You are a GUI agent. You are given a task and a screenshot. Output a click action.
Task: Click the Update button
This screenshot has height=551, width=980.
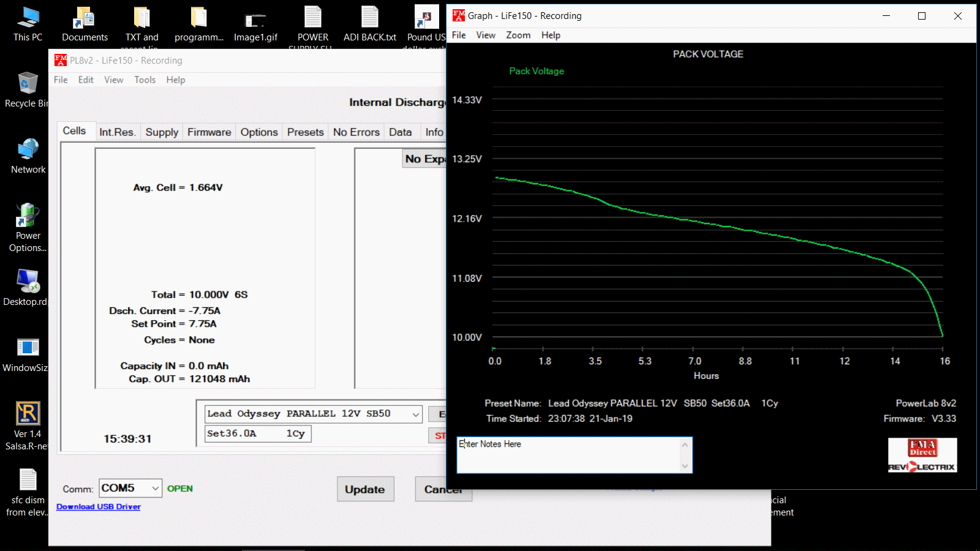coord(365,489)
